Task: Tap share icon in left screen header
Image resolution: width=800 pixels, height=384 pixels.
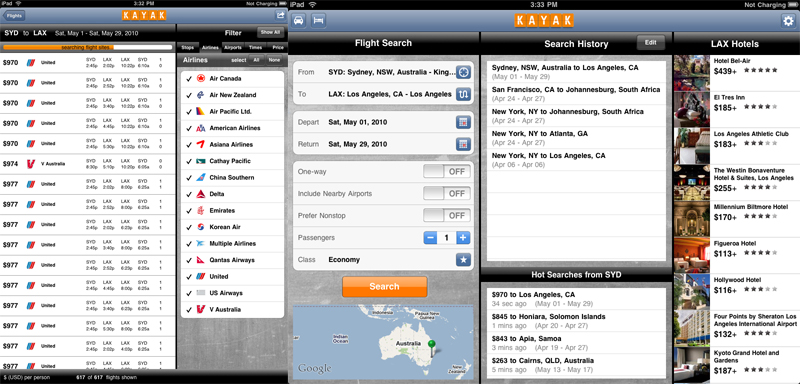Action: pos(280,15)
